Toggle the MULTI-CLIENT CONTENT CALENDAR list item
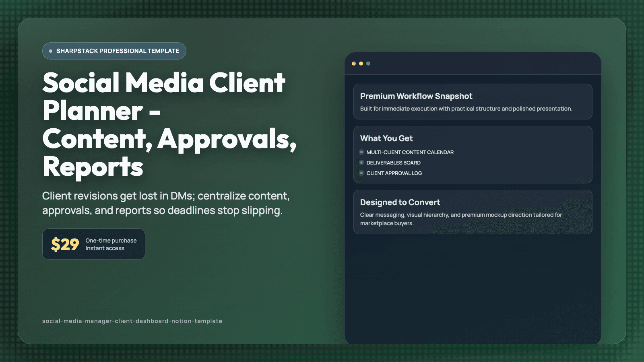 tap(410, 152)
